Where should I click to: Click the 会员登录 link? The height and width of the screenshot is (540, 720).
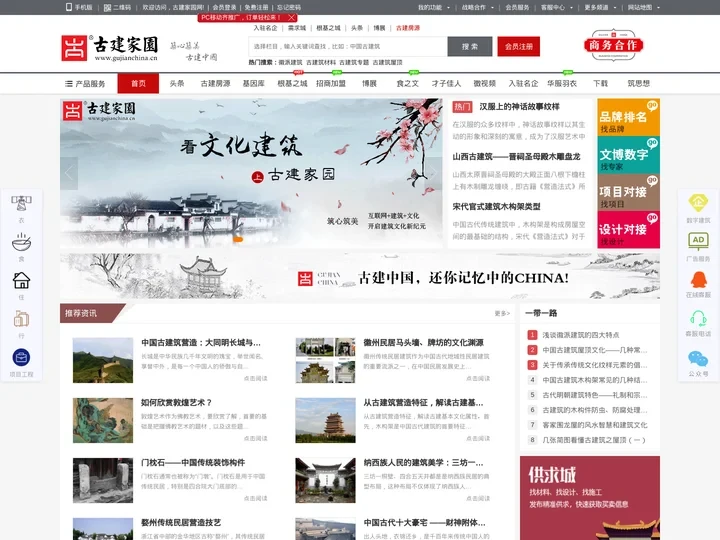coord(224,7)
